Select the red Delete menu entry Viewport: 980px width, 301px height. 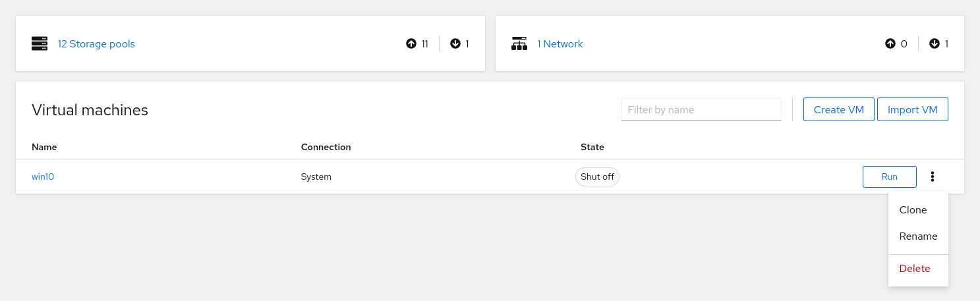(915, 269)
